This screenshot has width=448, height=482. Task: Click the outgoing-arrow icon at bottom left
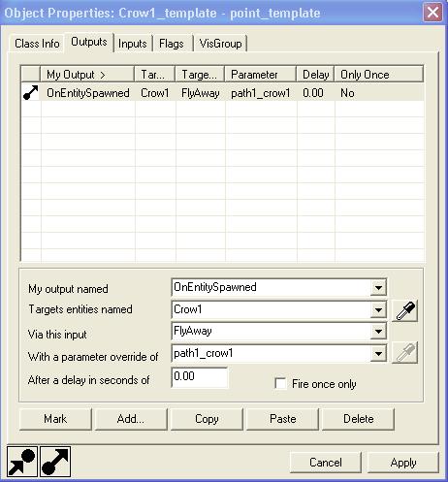click(55, 463)
